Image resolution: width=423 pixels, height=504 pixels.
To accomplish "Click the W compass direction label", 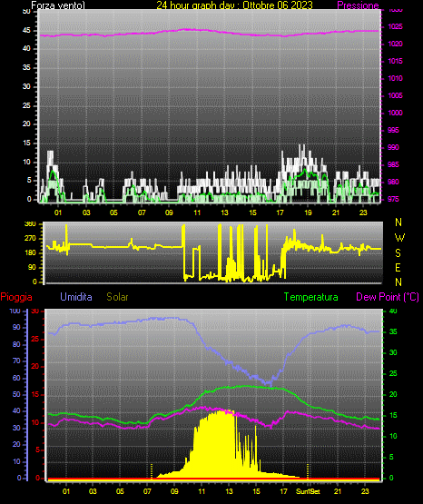I will pos(399,238).
